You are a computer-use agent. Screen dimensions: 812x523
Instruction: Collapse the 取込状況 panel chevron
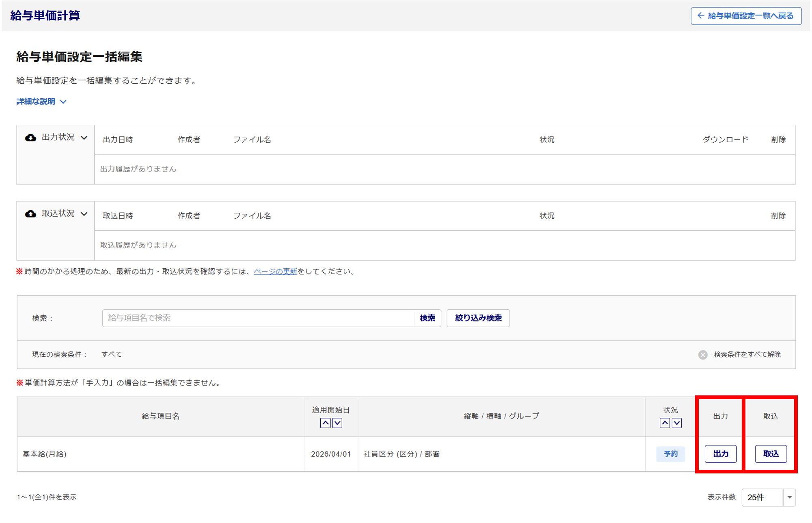click(84, 214)
